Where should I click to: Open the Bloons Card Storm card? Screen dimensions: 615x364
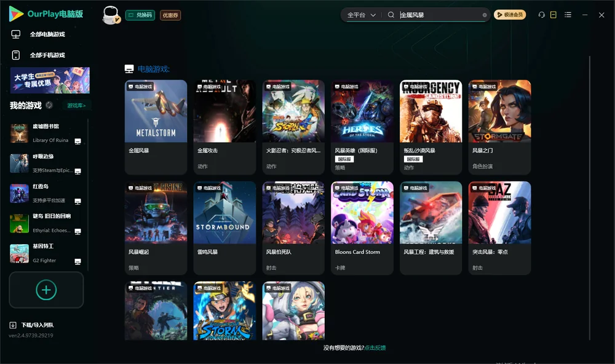click(362, 228)
